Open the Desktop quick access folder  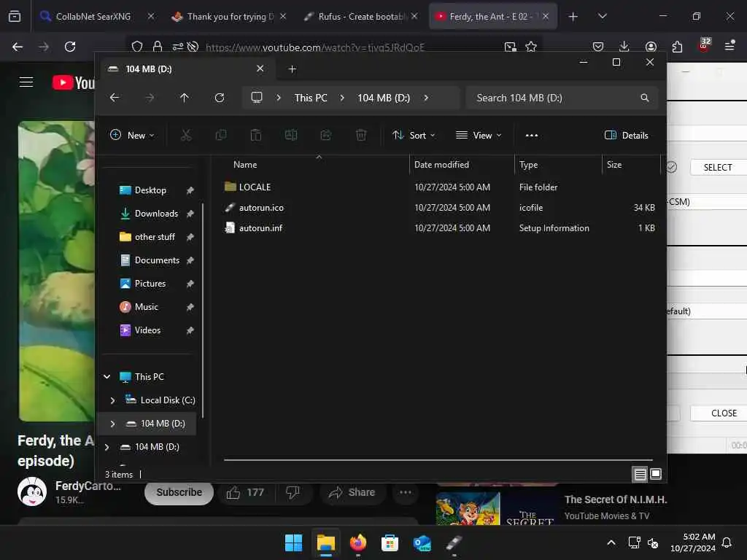click(150, 190)
